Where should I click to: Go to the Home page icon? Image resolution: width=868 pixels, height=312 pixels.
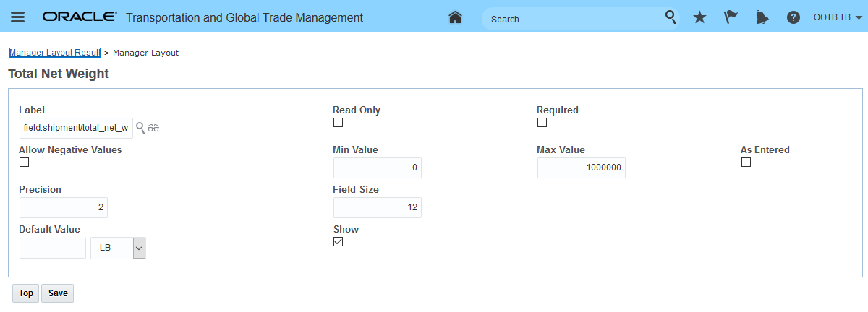pyautogui.click(x=455, y=17)
